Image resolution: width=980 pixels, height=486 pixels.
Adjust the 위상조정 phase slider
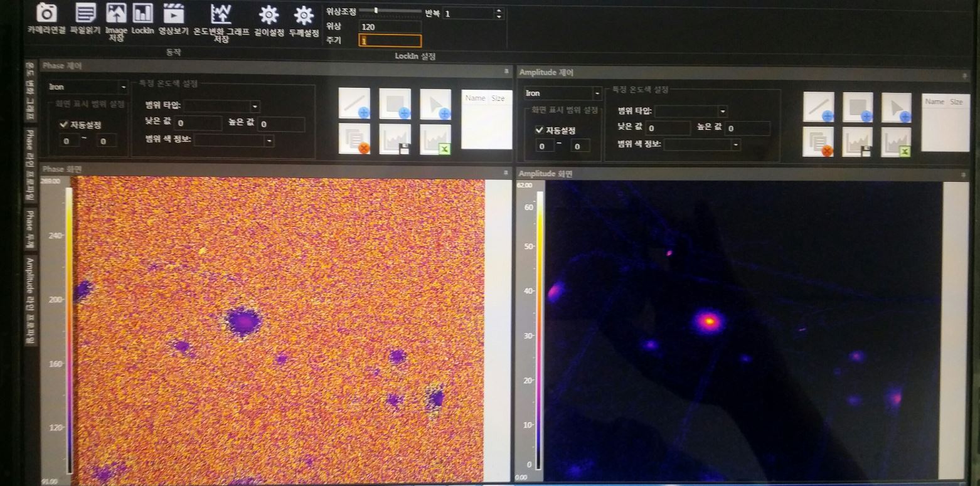pyautogui.click(x=376, y=11)
